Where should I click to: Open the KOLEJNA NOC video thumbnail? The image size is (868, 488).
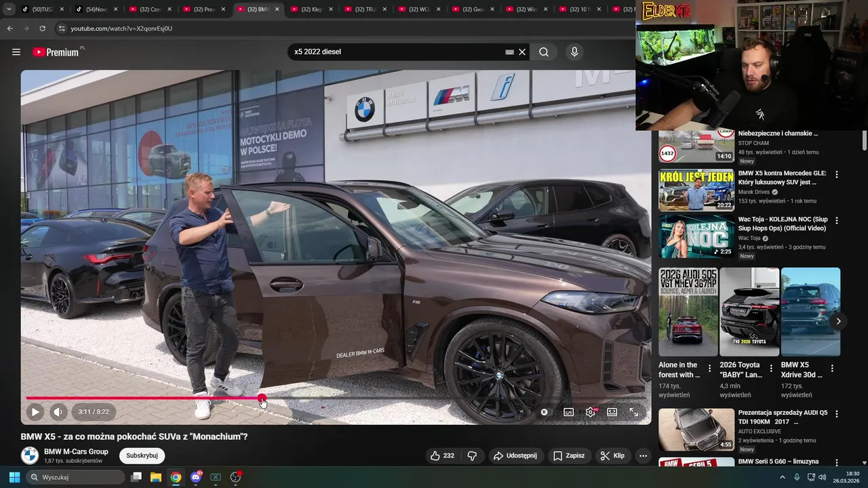point(696,237)
